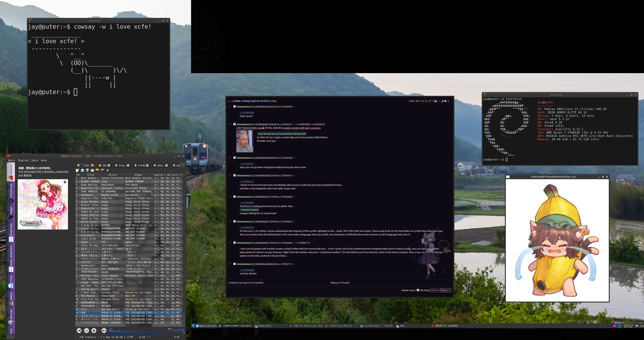Click the new playlist icon in Strawberry
This screenshot has width=644, height=340.
tap(77, 170)
